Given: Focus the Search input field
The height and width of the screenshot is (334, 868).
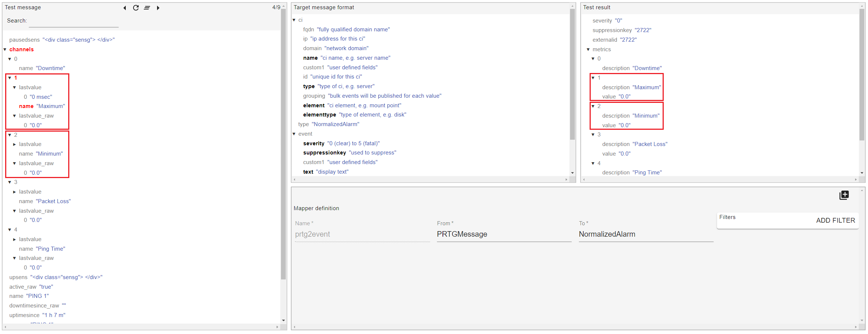Looking at the screenshot, I should pyautogui.click(x=74, y=21).
